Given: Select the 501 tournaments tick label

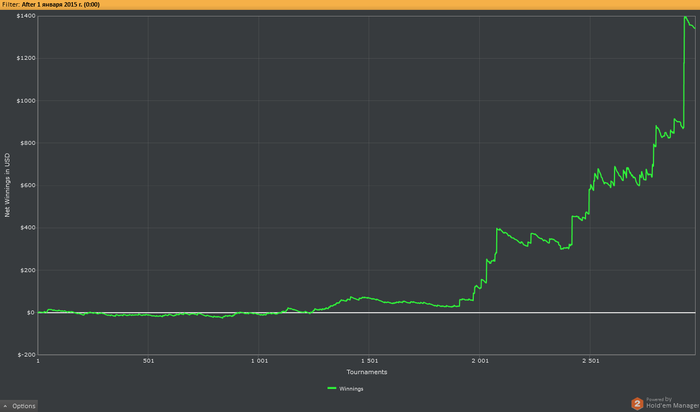Looking at the screenshot, I should [x=149, y=361].
